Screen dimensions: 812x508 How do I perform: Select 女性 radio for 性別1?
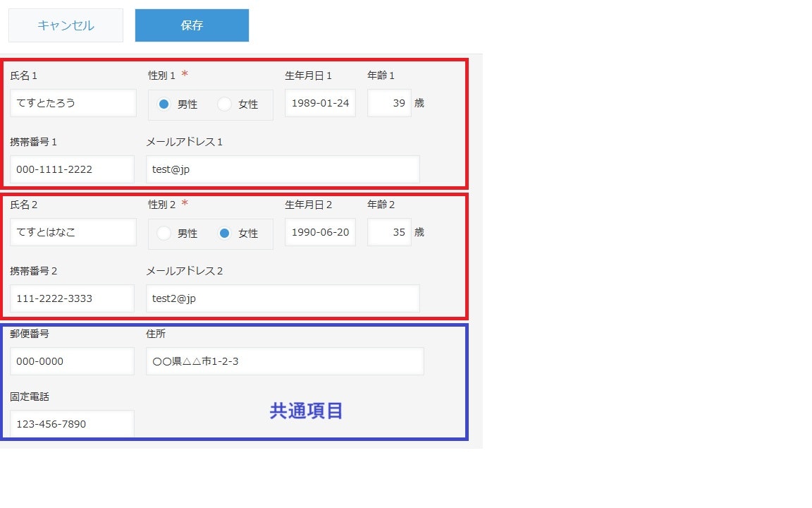[x=224, y=104]
